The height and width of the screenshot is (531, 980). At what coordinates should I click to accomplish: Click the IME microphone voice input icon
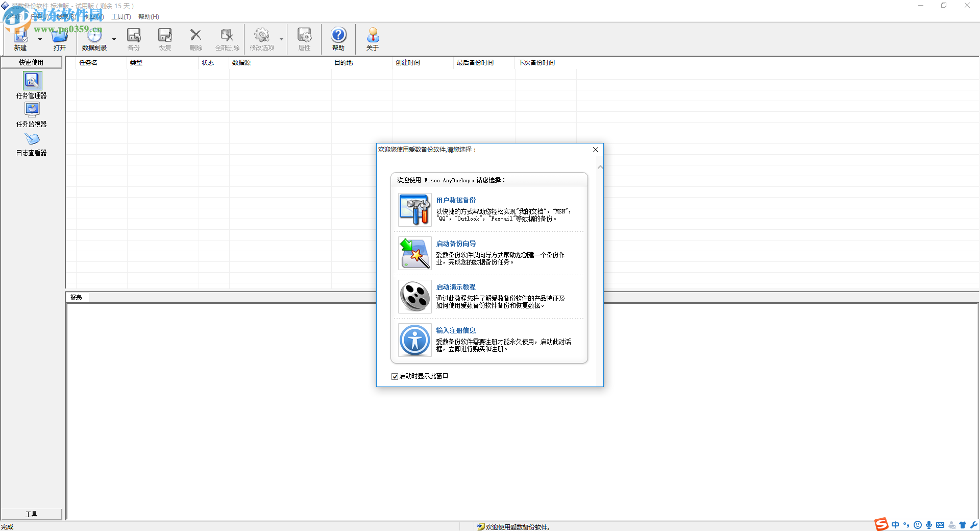pos(929,525)
